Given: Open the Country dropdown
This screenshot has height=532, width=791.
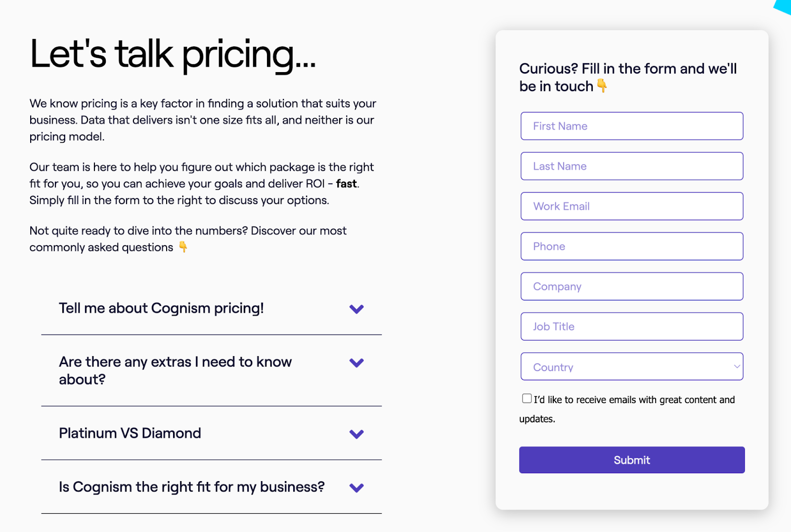Looking at the screenshot, I should coord(632,367).
